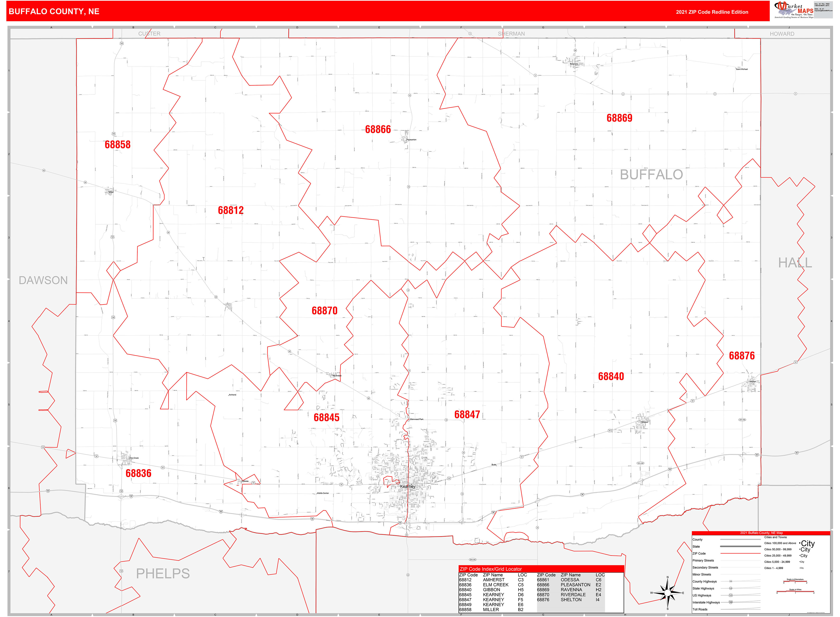Click the State Highways legend symbol

click(x=731, y=588)
